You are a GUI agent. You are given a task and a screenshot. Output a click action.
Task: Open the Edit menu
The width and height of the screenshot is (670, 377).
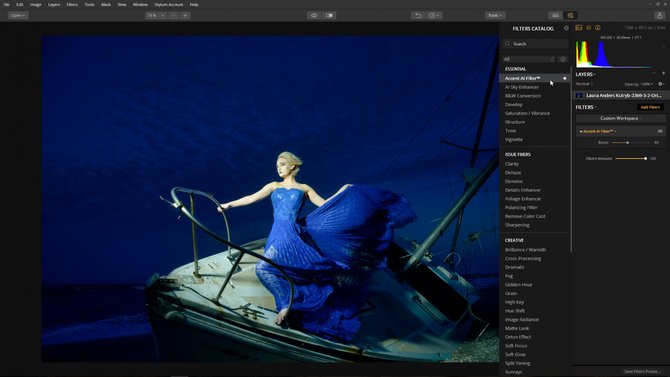pyautogui.click(x=20, y=4)
